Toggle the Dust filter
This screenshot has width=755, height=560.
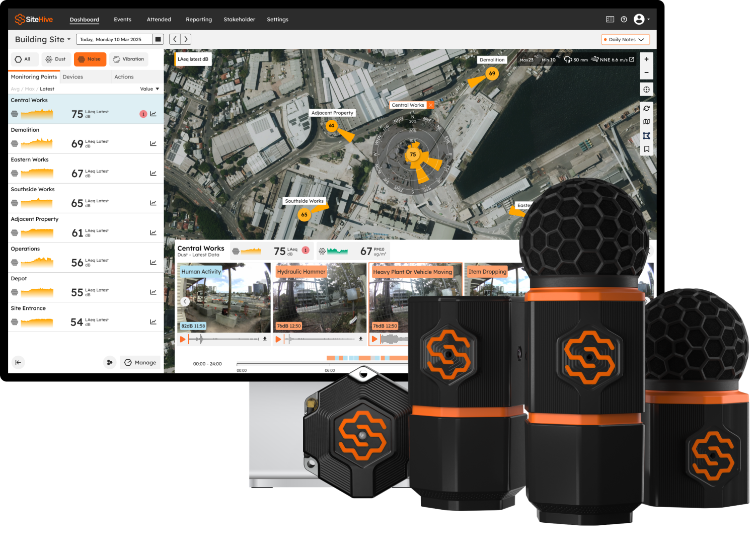56,59
